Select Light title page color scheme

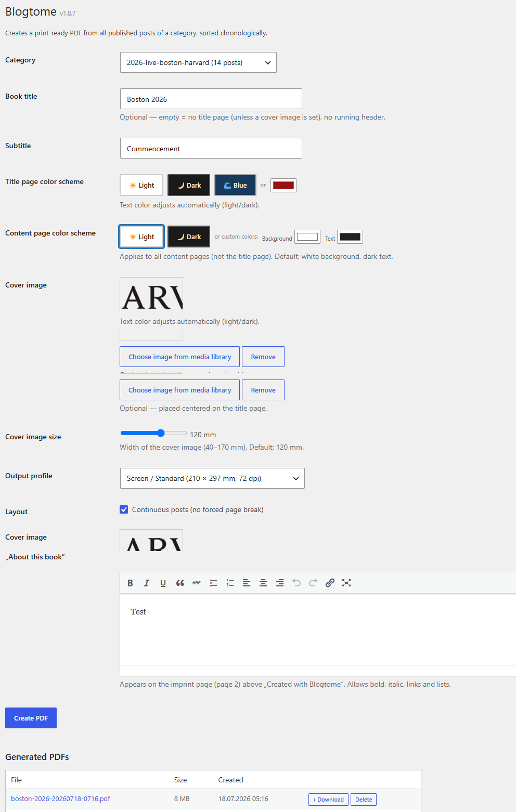[x=141, y=185]
